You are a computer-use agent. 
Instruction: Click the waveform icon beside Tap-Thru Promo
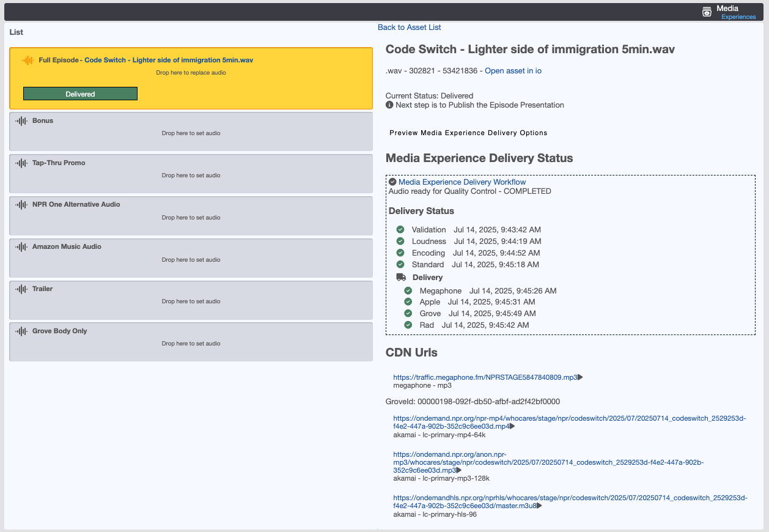(21, 163)
